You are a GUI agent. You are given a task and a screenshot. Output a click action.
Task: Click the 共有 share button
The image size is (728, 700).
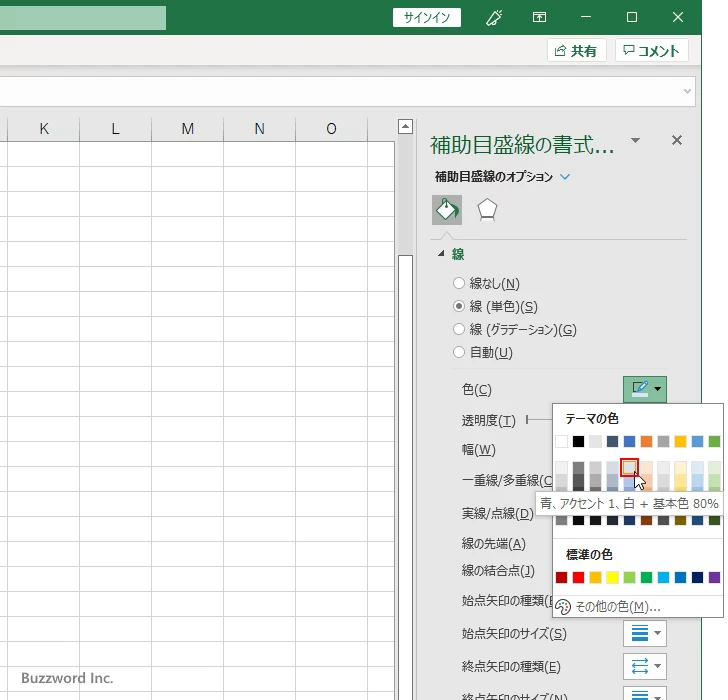(x=576, y=51)
